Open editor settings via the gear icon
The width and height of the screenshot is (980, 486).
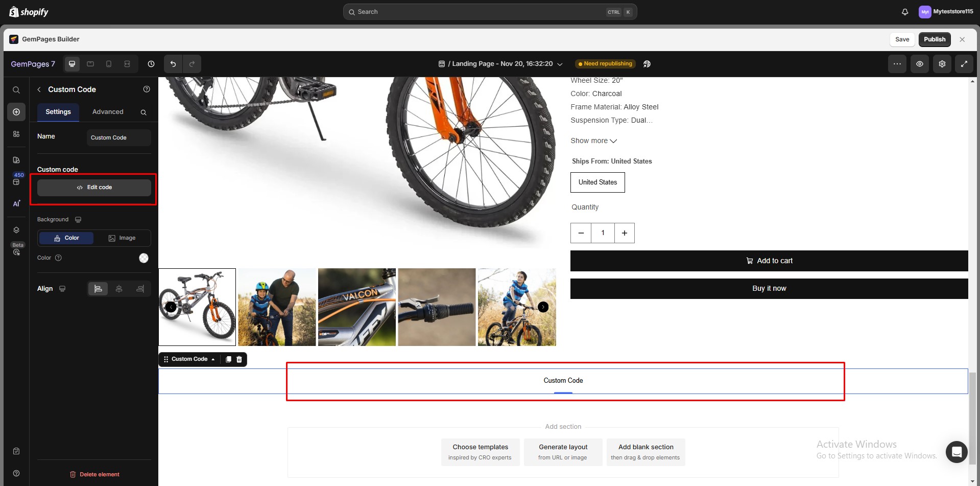pyautogui.click(x=942, y=63)
